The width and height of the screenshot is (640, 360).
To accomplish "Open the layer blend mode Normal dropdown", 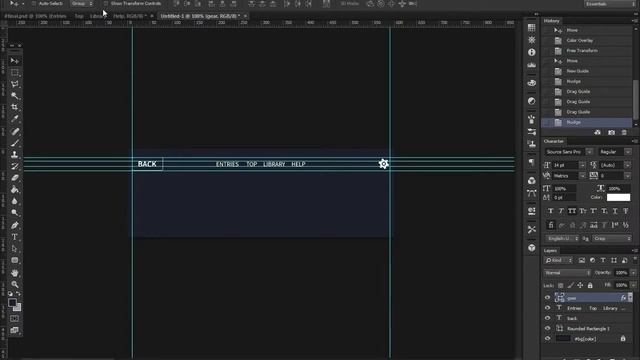I will click(x=567, y=273).
